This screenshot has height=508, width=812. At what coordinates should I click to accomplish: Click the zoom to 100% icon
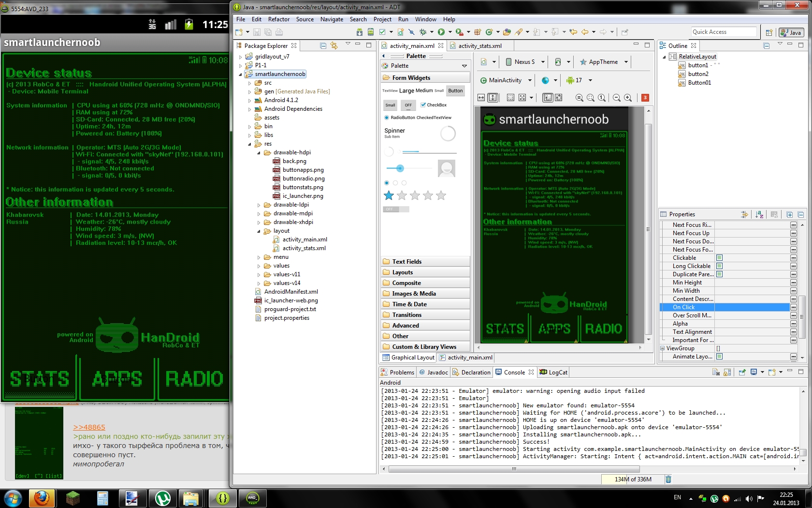point(602,98)
